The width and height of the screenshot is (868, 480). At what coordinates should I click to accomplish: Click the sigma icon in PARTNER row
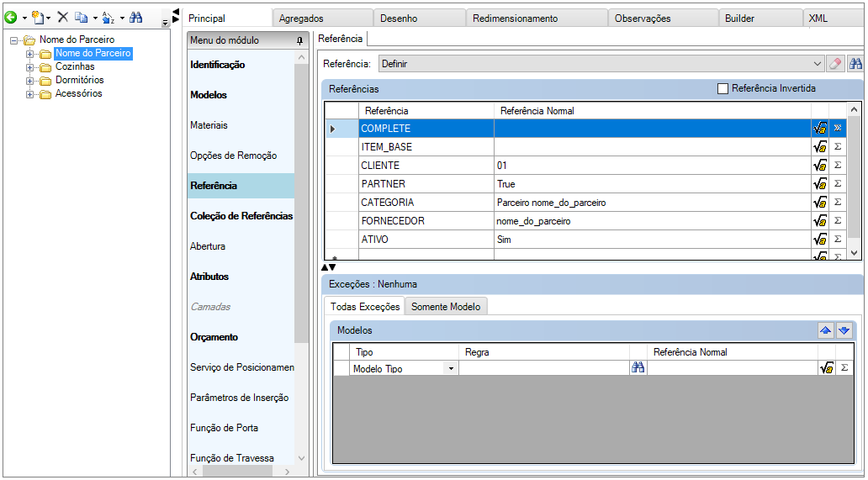point(838,183)
